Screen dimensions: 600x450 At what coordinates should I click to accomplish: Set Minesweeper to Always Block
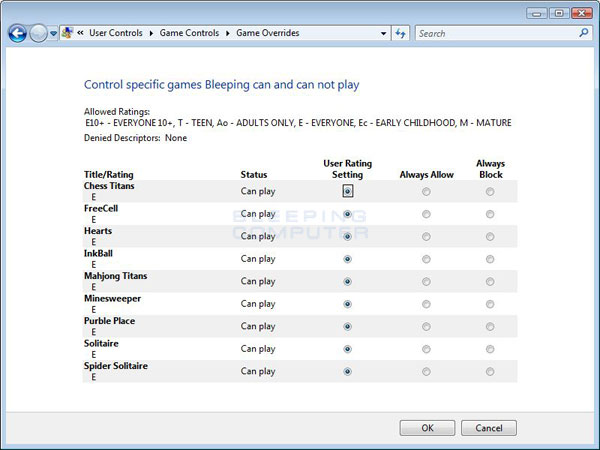point(490,304)
